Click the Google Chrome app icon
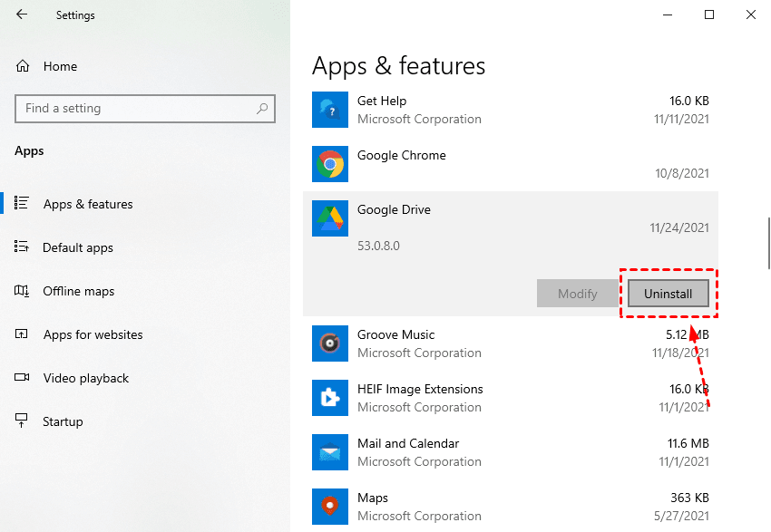The width and height of the screenshot is (771, 532). coord(330,164)
